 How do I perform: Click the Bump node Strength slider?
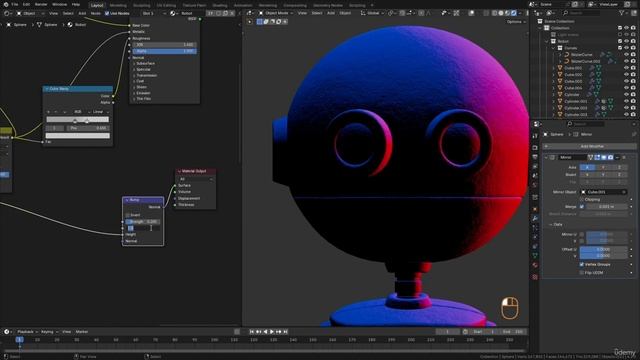click(142, 222)
